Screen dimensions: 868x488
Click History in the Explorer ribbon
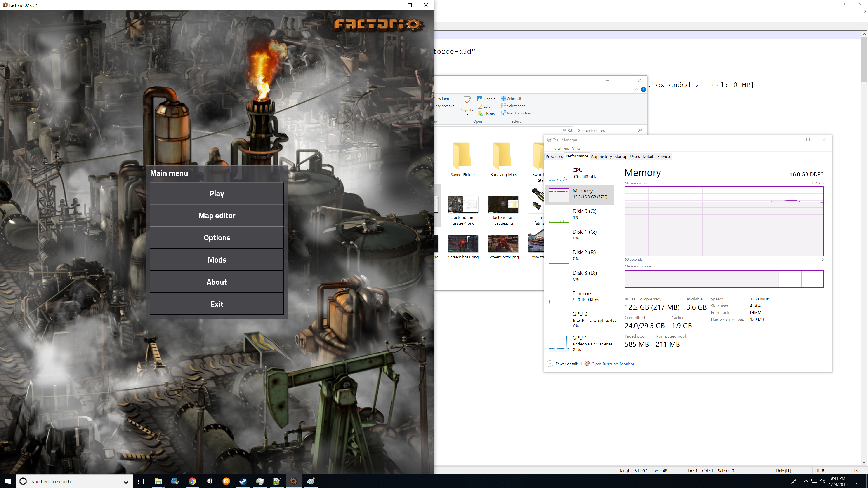(x=486, y=114)
